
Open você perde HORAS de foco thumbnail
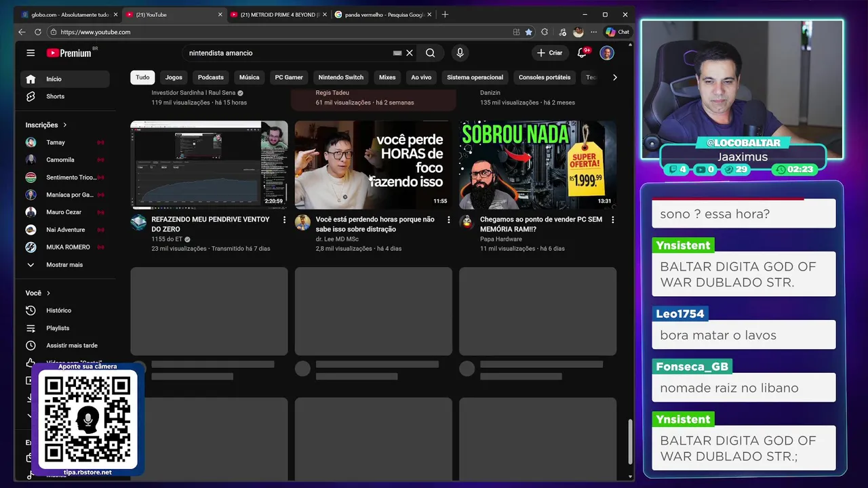tap(373, 165)
